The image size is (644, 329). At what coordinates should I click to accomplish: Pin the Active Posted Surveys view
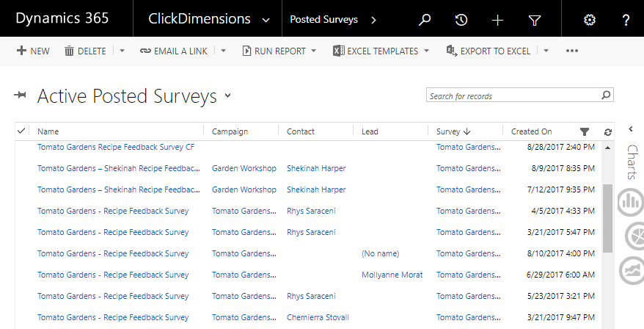click(x=20, y=95)
